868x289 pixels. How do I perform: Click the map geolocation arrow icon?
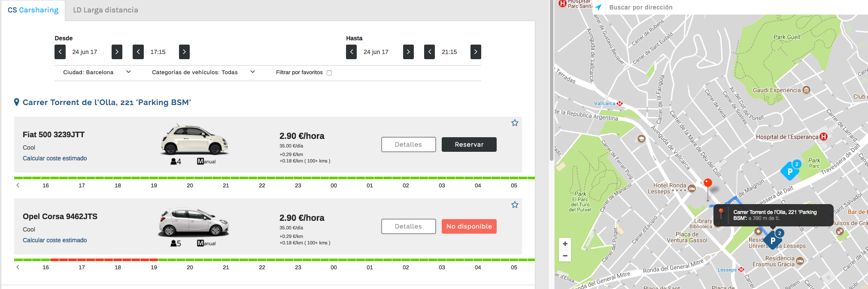(x=598, y=7)
